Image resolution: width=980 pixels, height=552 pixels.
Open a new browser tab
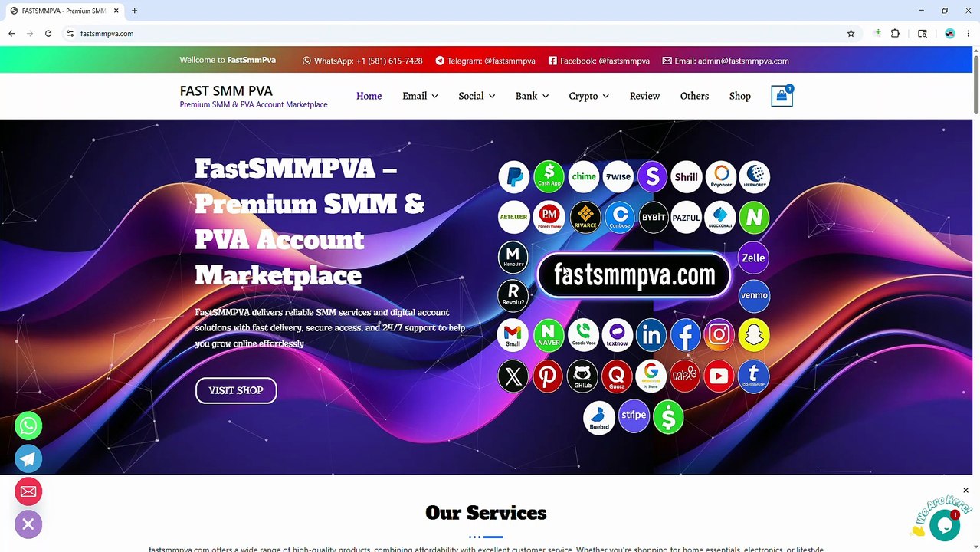tap(134, 11)
